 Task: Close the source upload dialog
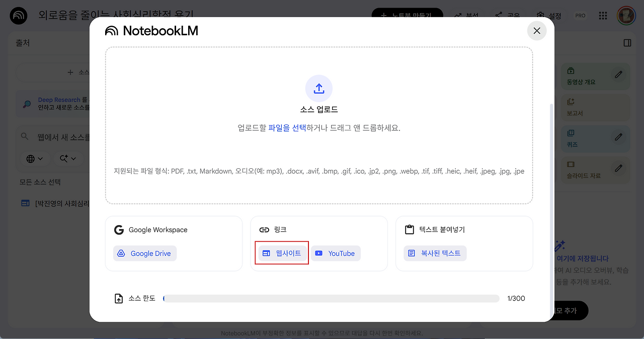(x=537, y=31)
